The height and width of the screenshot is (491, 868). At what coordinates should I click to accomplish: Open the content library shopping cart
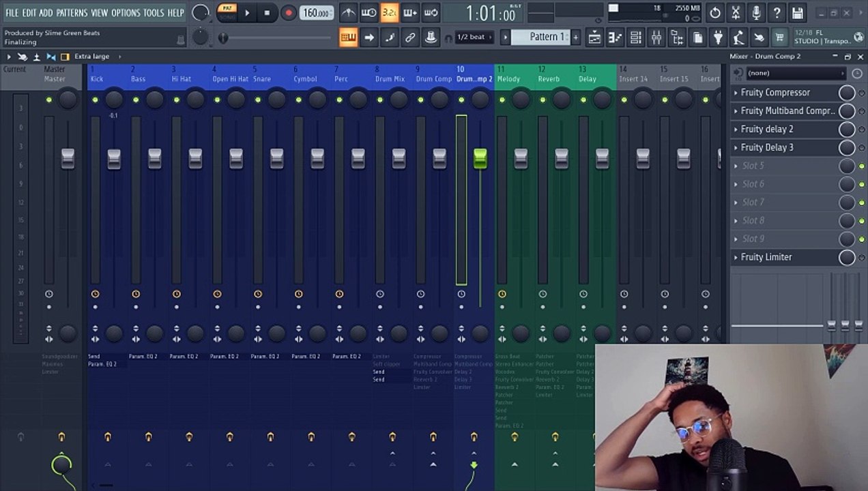779,38
